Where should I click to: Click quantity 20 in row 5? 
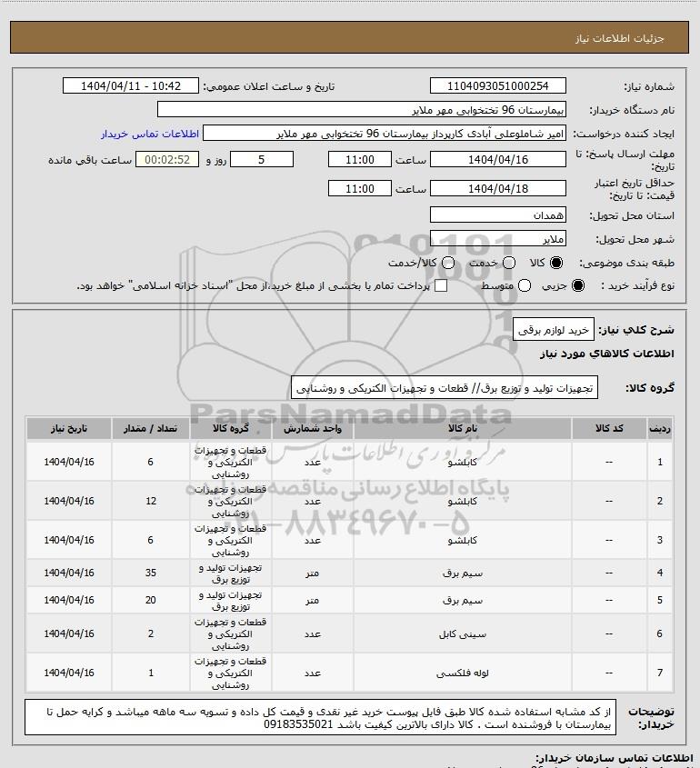[151, 600]
